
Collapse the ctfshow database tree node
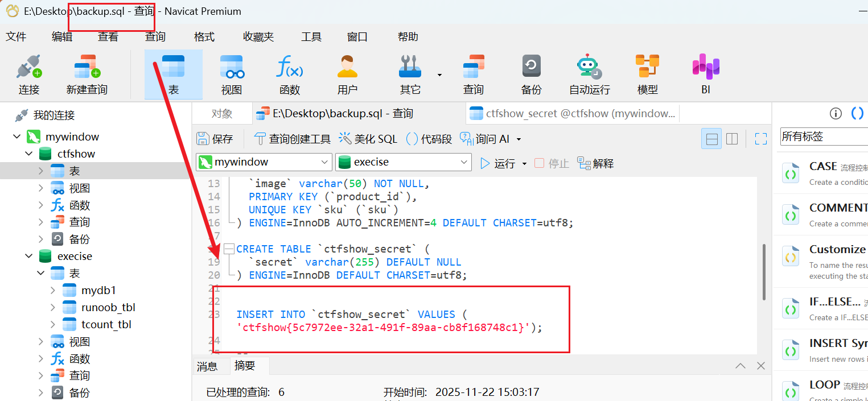point(29,154)
